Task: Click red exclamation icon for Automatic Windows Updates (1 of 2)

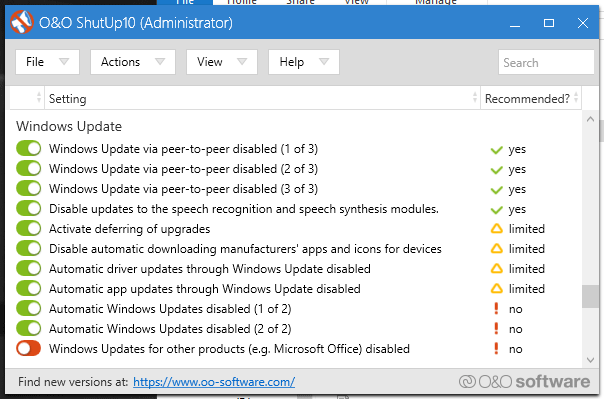Action: 496,308
